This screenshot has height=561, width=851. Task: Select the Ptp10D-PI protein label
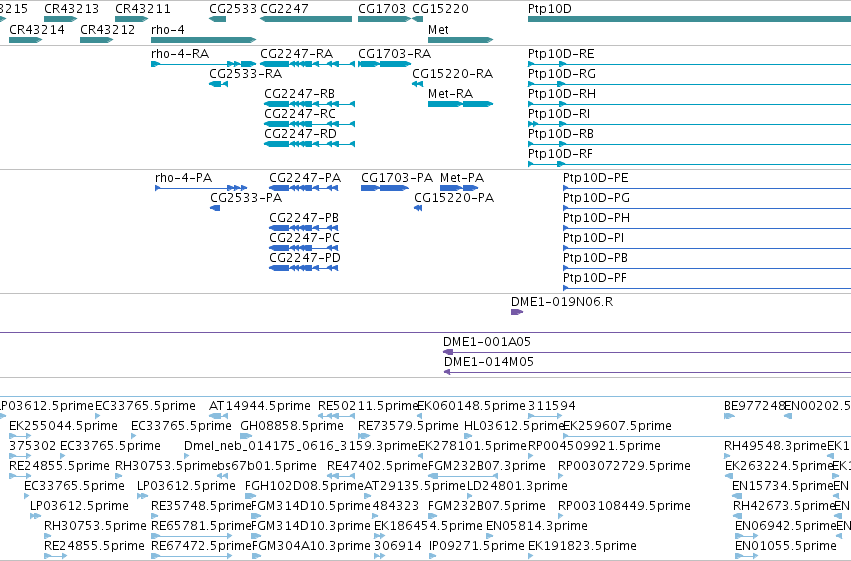click(x=594, y=238)
